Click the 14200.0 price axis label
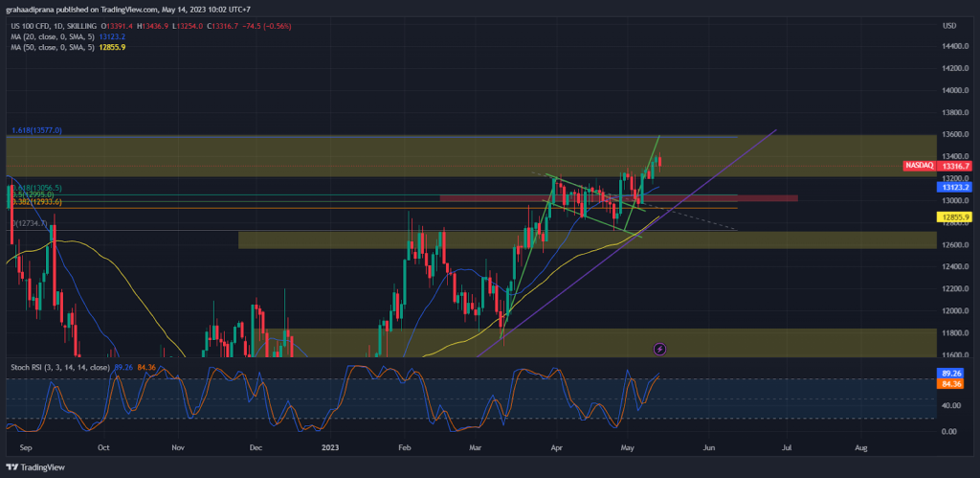 pos(956,68)
